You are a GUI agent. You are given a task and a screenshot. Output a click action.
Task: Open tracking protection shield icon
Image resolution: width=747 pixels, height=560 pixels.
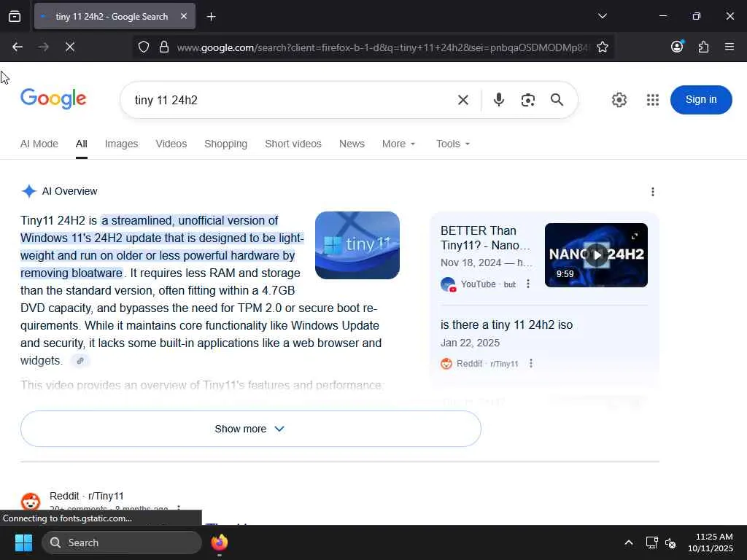tap(144, 47)
